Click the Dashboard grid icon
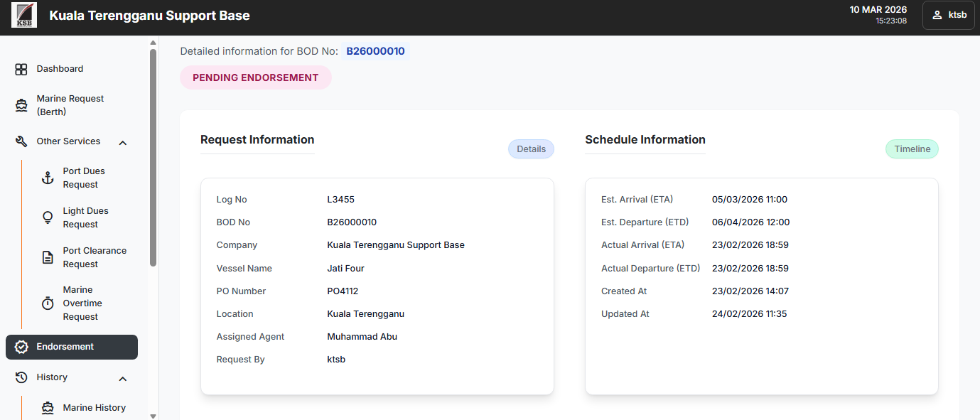Viewport: 980px width, 420px height. click(x=21, y=69)
